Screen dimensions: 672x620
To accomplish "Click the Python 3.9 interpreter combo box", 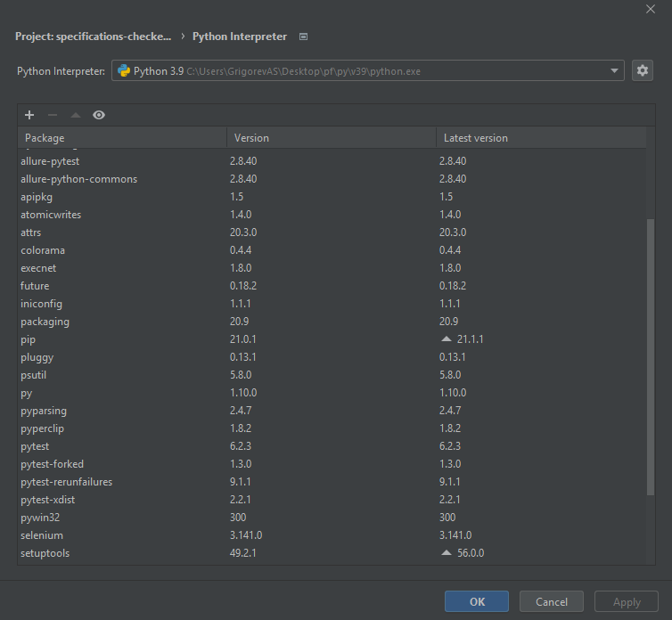I will (368, 70).
